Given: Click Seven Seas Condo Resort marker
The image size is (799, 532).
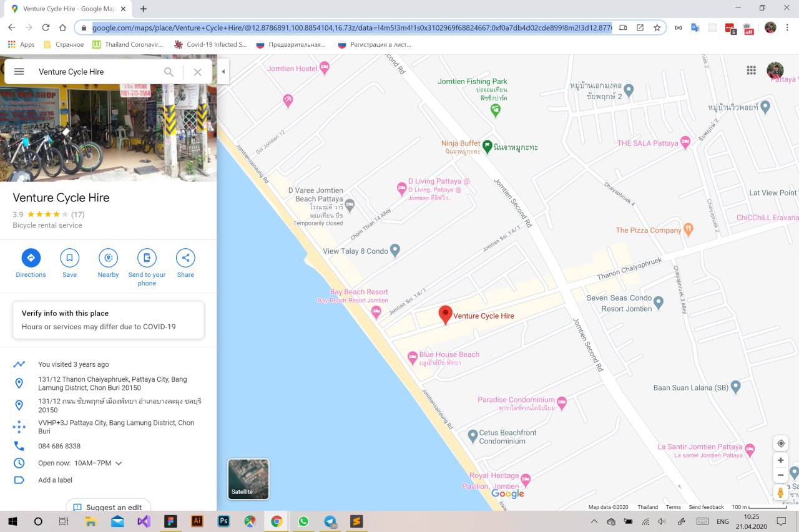Looking at the screenshot, I should (x=658, y=303).
